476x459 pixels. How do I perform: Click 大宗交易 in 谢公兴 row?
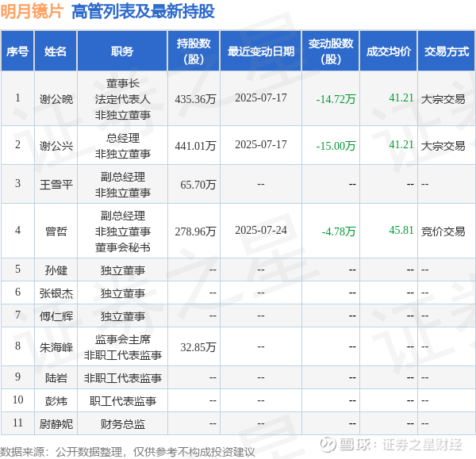tap(443, 146)
